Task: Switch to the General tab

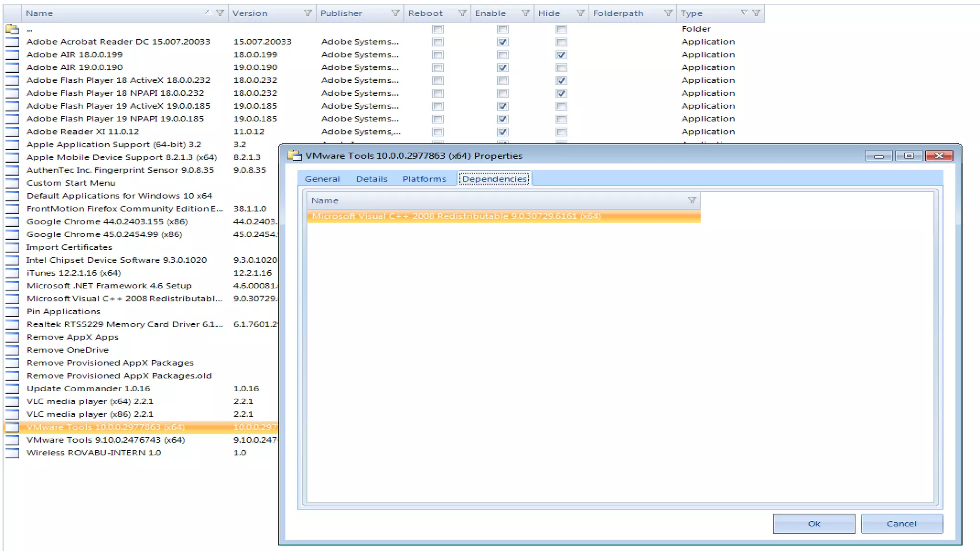Action: pos(322,179)
